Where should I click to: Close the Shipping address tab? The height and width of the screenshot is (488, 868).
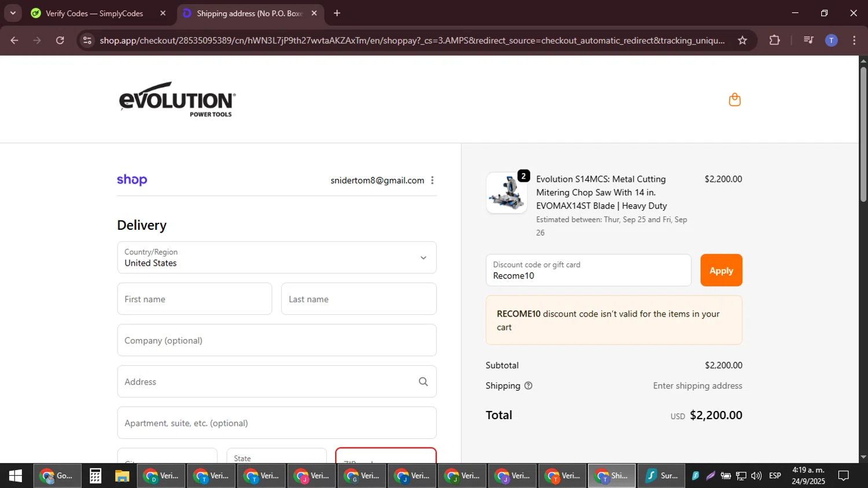(314, 13)
